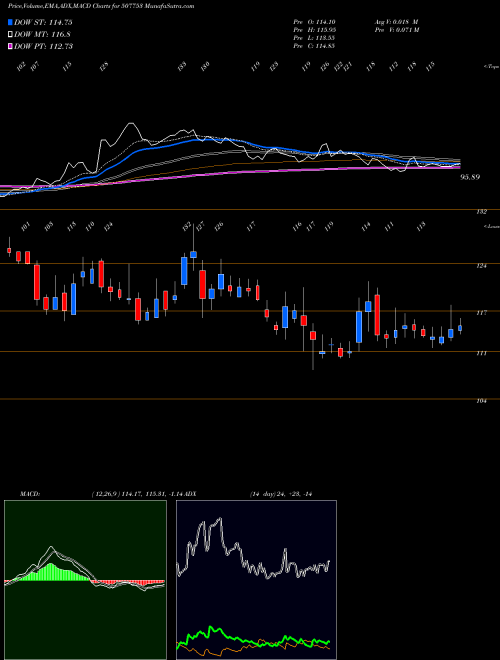The width and height of the screenshot is (500, 660).
Task: Click the 'Pre O: 114.10' value
Action: [314, 22]
